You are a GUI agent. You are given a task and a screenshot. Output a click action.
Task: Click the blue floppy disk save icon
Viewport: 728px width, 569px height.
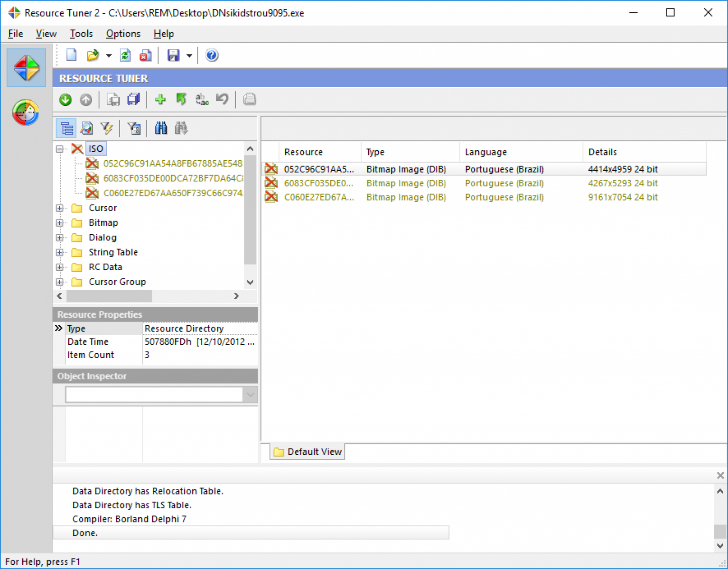tap(173, 55)
